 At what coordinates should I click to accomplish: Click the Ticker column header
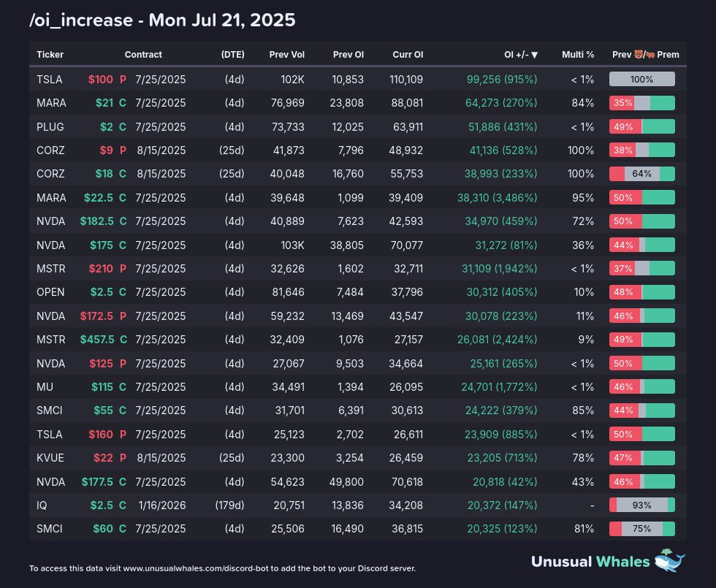[x=50, y=54]
